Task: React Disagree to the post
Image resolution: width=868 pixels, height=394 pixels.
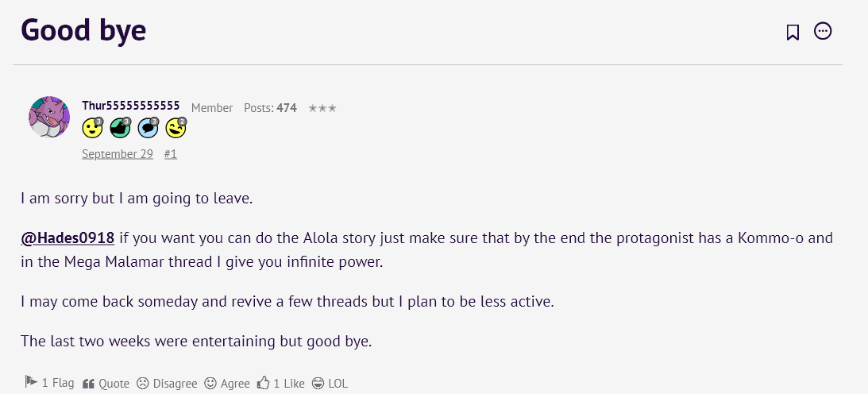Action: coord(166,383)
